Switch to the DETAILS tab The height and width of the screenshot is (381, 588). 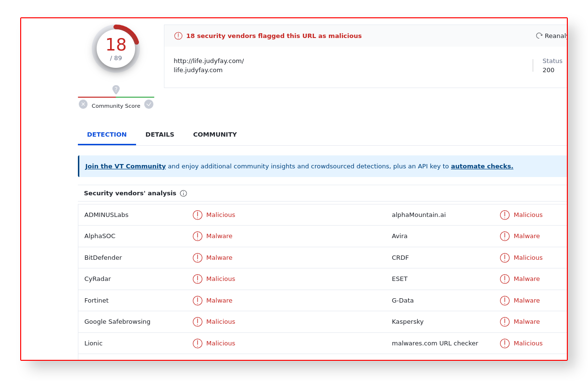point(160,135)
